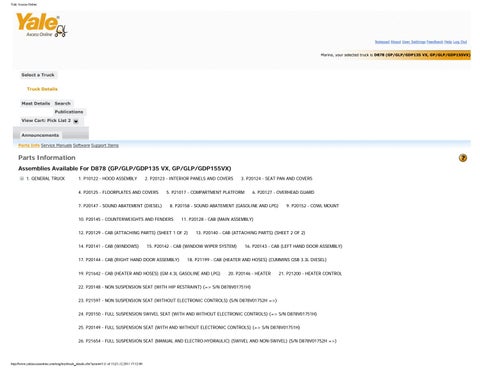Open P20124 - SEAT PAN AND COVERS
Screen dimensions: 480x371
point(277,179)
